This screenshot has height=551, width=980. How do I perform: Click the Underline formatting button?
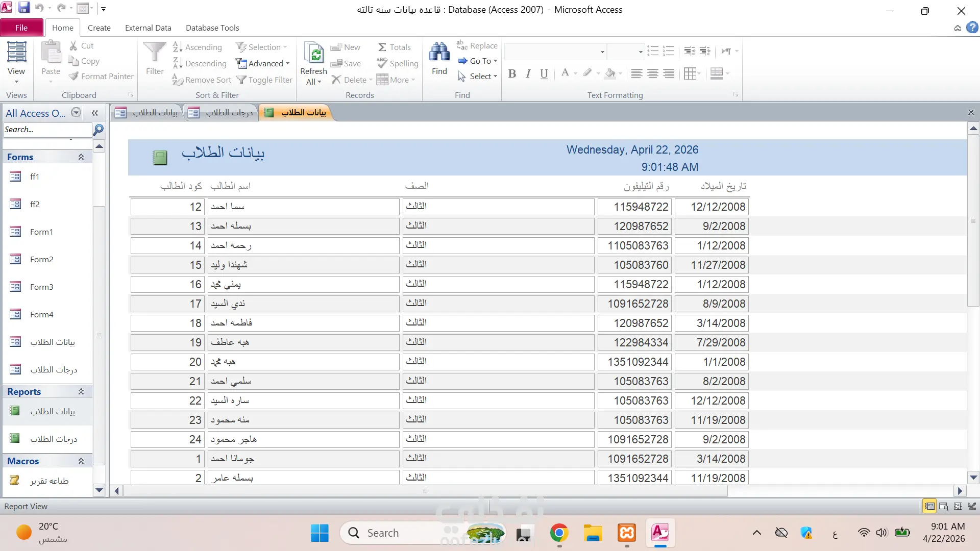(x=544, y=74)
